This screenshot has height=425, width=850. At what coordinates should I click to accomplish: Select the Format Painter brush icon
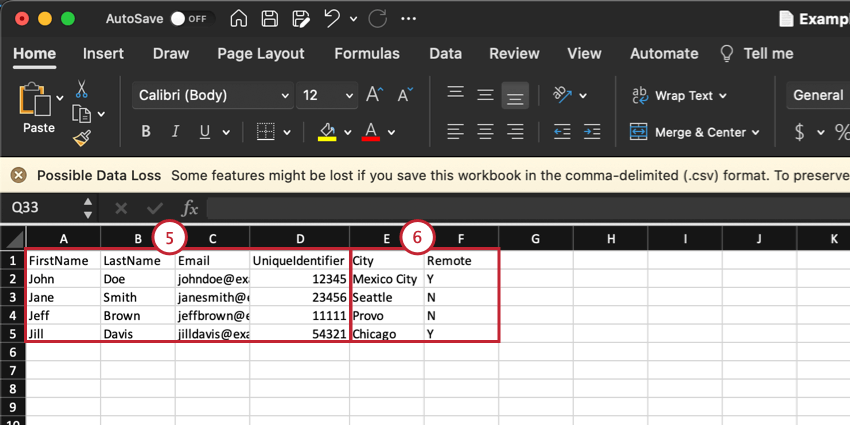82,138
